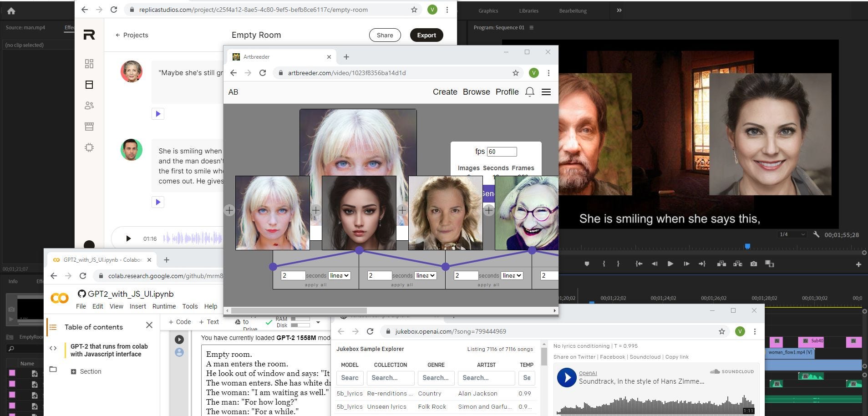Select Browse in the Artbreeder navigation
868x416 pixels.
click(476, 92)
